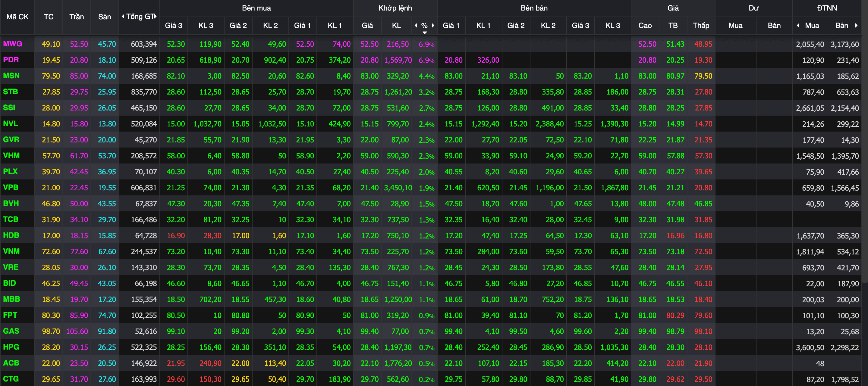Click TCB percent change 1.3%

tap(426, 220)
